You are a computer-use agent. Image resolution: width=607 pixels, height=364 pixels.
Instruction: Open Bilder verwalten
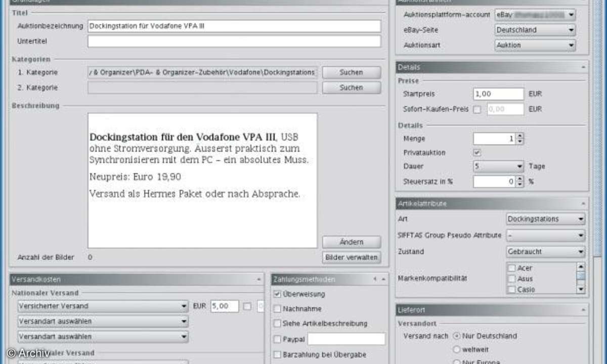352,257
